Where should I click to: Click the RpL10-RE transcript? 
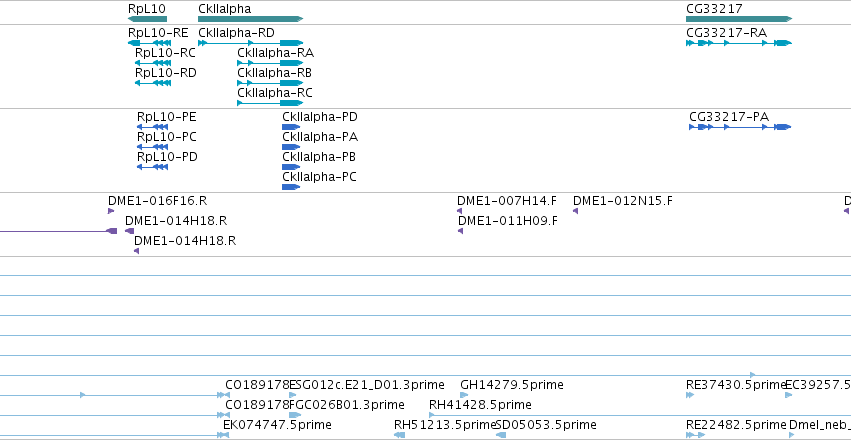149,43
